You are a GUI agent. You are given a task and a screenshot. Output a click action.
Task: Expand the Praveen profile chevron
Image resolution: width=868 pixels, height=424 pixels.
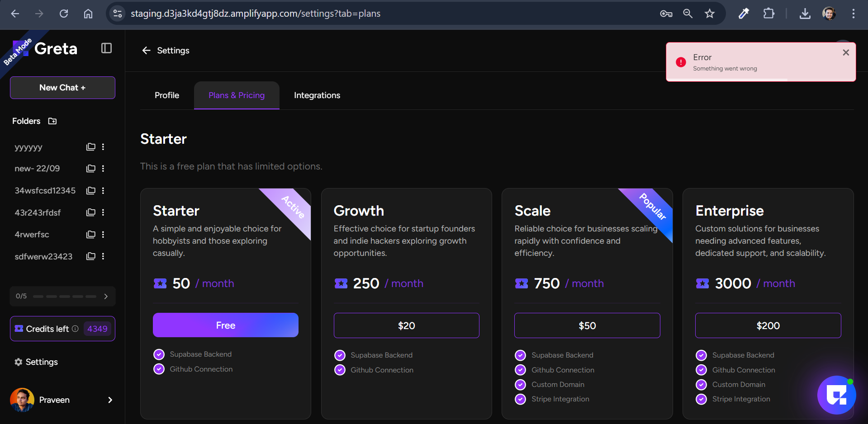click(x=110, y=400)
